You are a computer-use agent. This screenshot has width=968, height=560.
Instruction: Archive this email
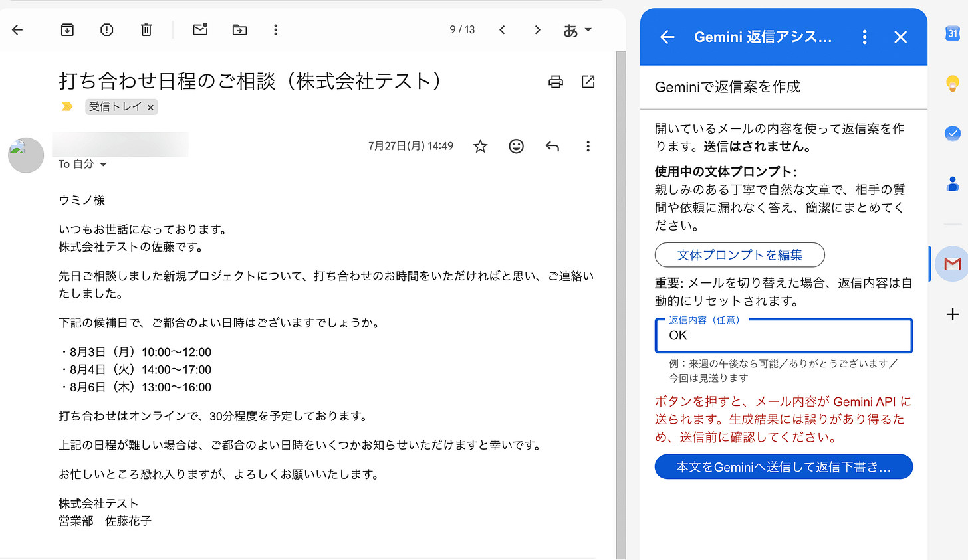[67, 29]
